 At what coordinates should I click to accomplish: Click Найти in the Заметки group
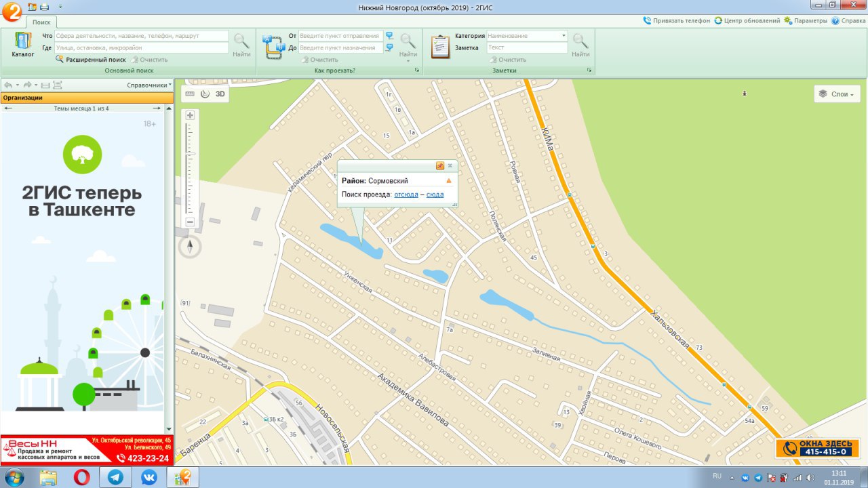(580, 45)
